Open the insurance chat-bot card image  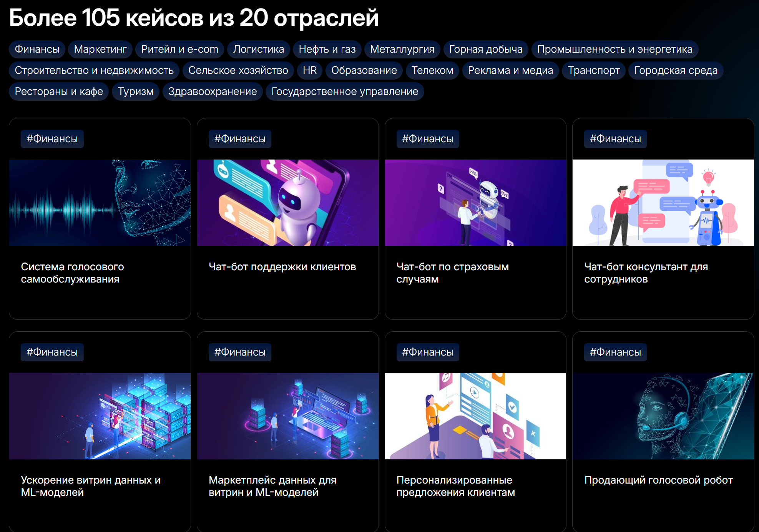point(475,203)
